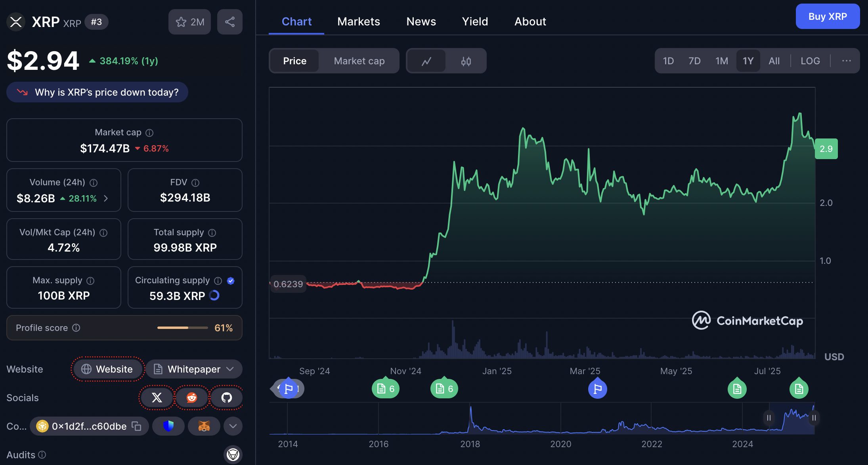Open the XRP Website link
This screenshot has height=465, width=868.
pos(107,369)
